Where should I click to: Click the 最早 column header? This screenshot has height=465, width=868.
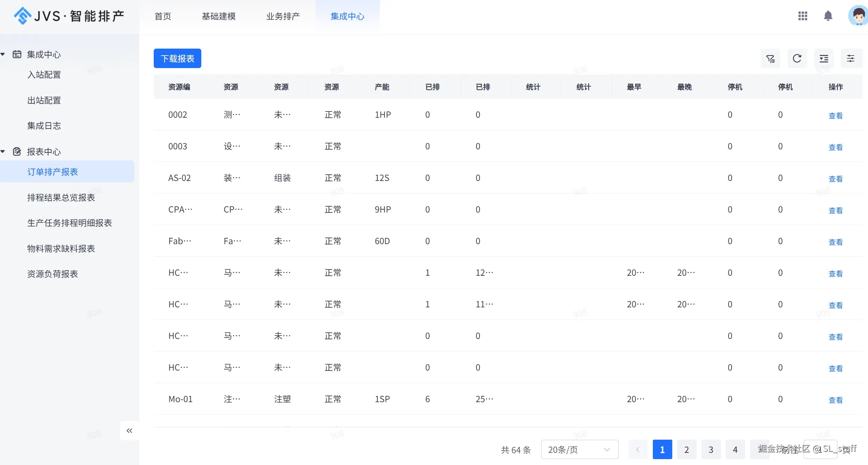[x=634, y=87]
